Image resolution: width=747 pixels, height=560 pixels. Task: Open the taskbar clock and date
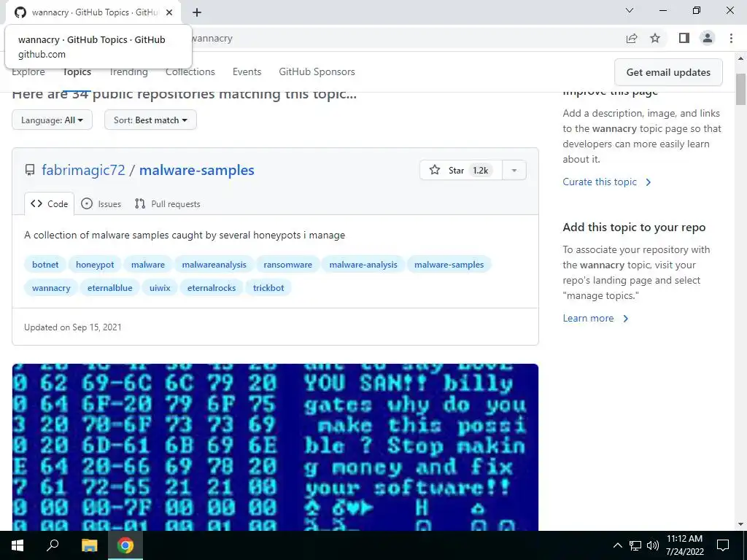[x=684, y=545]
